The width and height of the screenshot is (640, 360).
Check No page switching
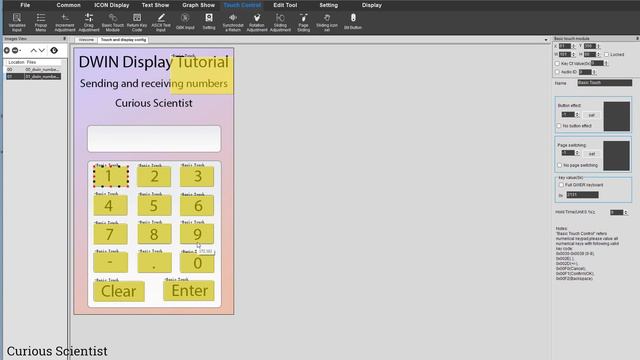tap(560, 165)
